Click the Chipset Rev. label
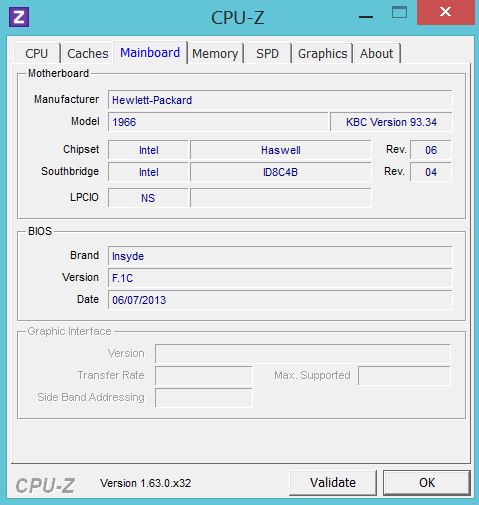The image size is (479, 505). point(396,149)
